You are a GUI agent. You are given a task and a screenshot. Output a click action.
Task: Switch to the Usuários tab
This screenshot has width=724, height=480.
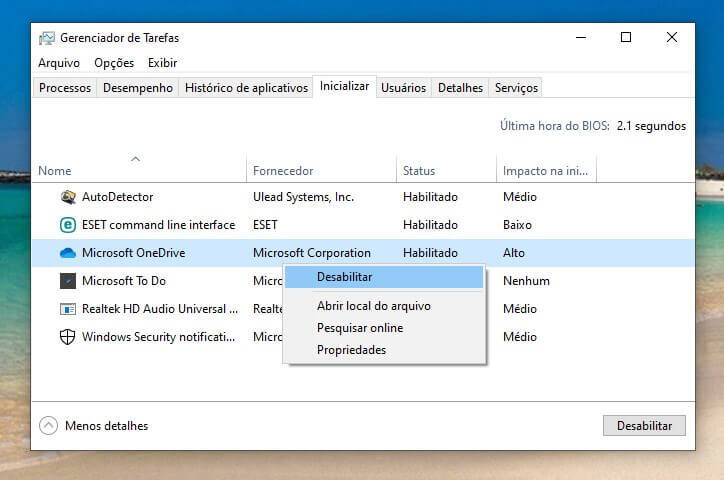[x=404, y=88]
